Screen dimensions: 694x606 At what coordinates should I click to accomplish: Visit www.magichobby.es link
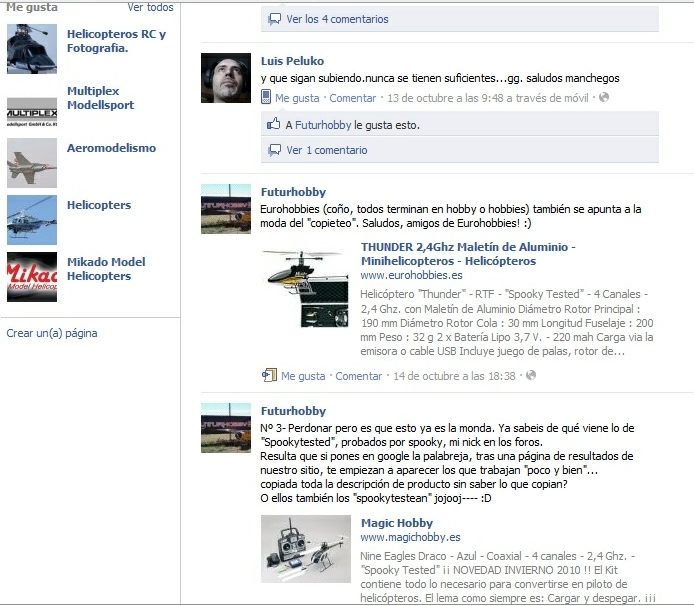pos(410,537)
